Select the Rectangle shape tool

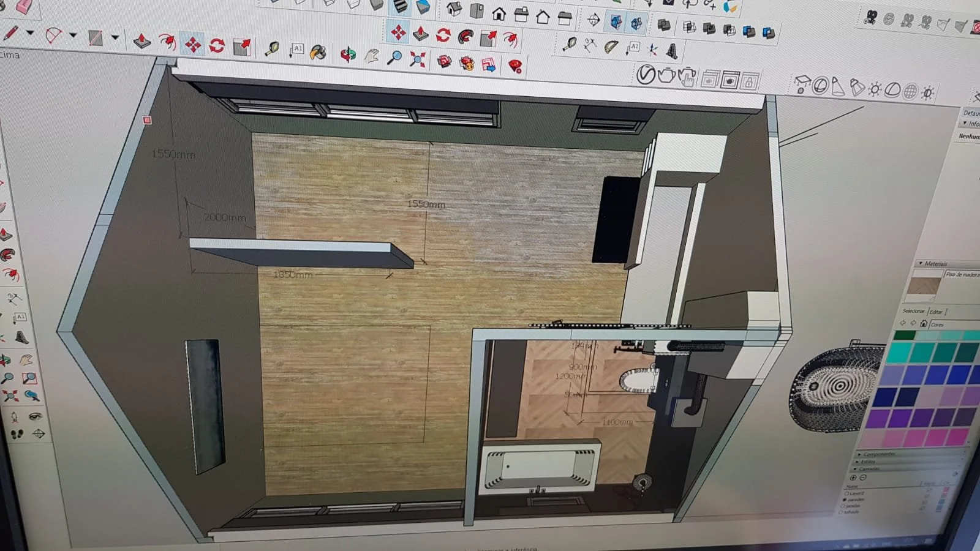[95, 38]
